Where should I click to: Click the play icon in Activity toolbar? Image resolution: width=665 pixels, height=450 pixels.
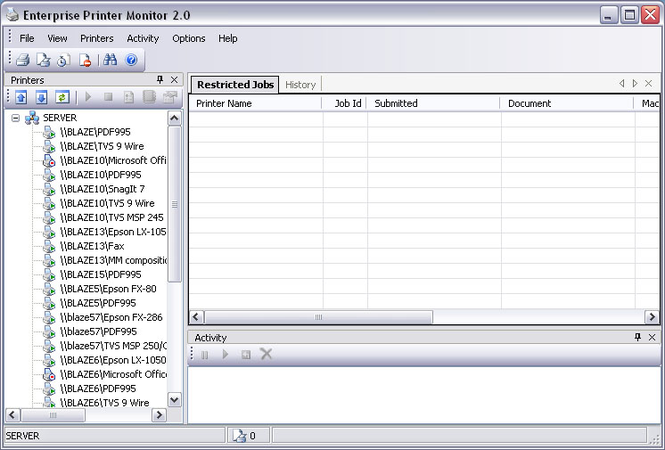coord(225,354)
